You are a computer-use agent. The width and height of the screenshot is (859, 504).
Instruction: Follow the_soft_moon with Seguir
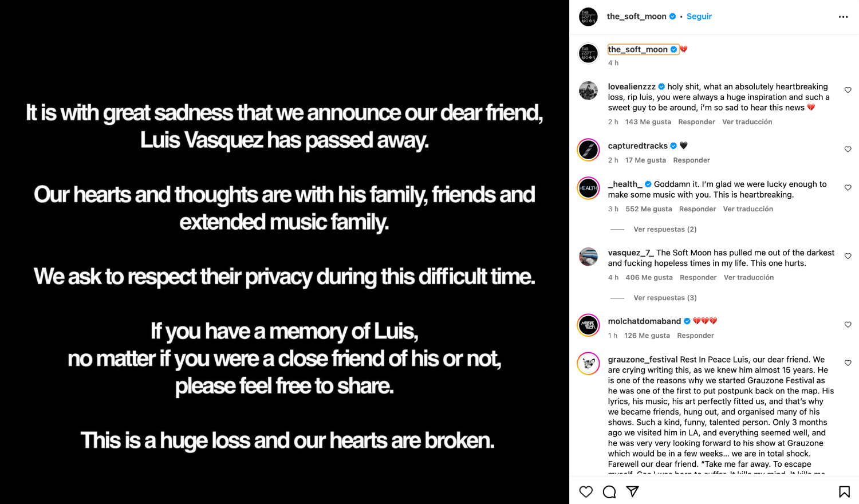coord(699,17)
